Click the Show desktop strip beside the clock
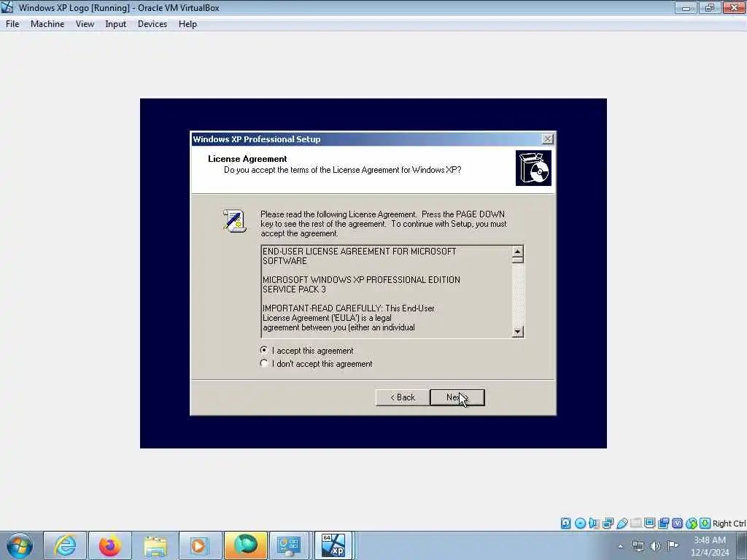Image resolution: width=747 pixels, height=560 pixels. pyautogui.click(x=742, y=545)
